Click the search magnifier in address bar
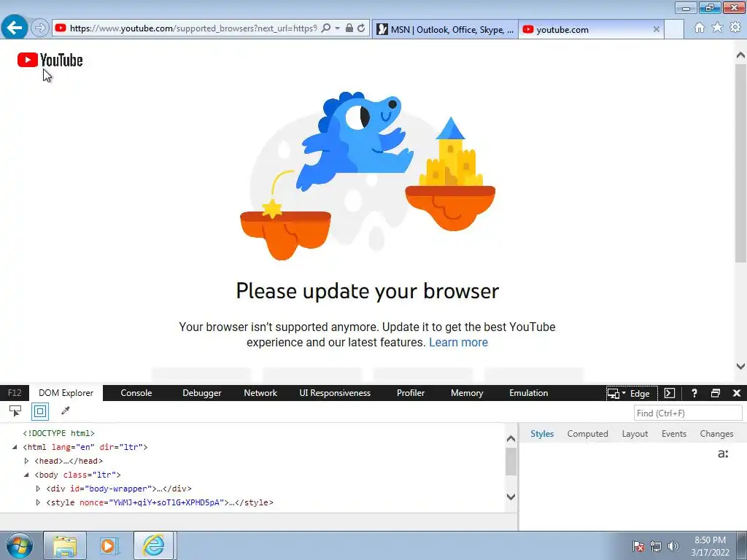This screenshot has width=747, height=560. [x=326, y=28]
